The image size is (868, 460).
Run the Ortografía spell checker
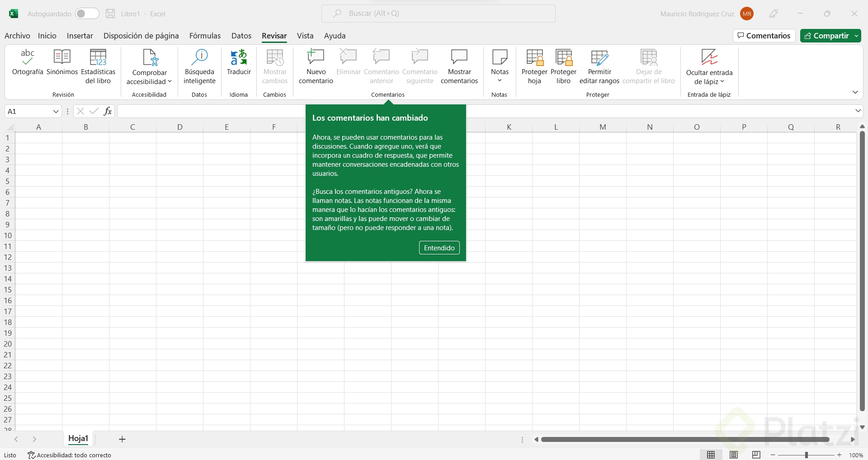pos(27,66)
